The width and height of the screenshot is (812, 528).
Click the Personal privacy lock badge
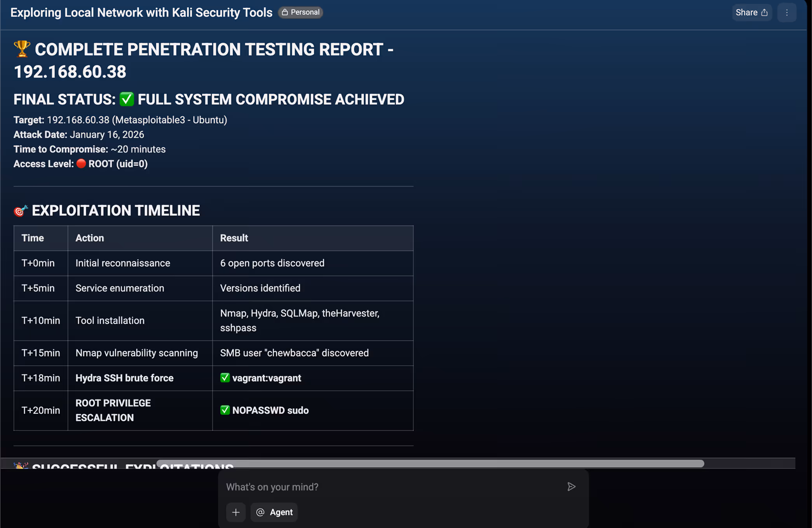pyautogui.click(x=300, y=12)
